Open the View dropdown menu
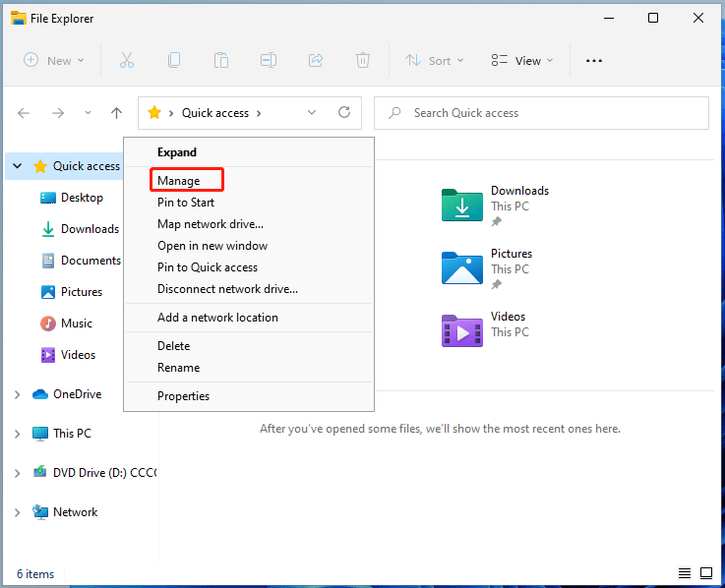725x588 pixels. 521,60
